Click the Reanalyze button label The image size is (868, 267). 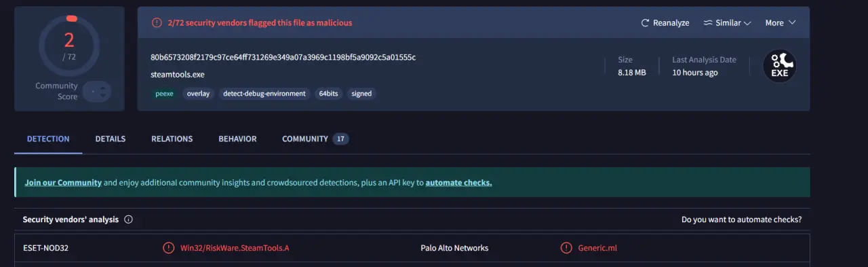[671, 23]
